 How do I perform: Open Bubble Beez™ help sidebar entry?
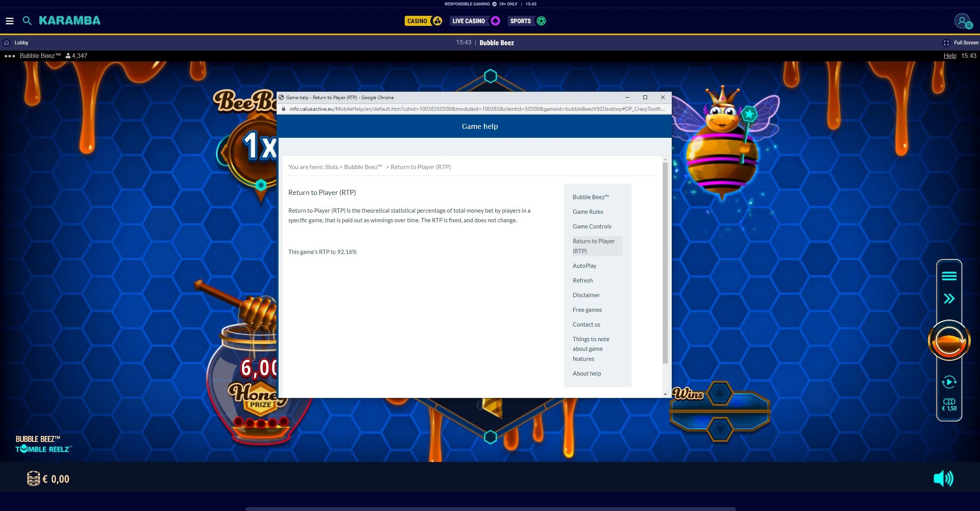point(590,197)
